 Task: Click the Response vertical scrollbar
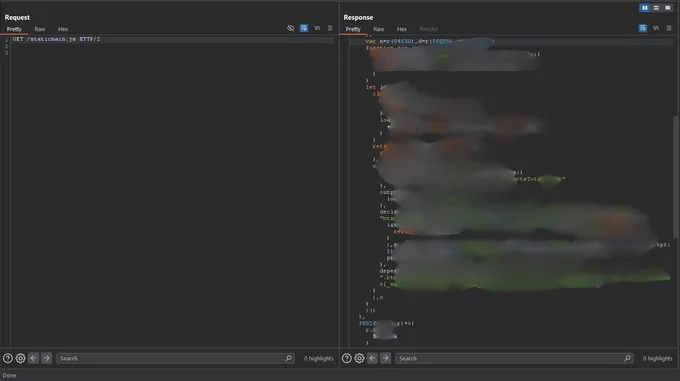click(x=675, y=177)
